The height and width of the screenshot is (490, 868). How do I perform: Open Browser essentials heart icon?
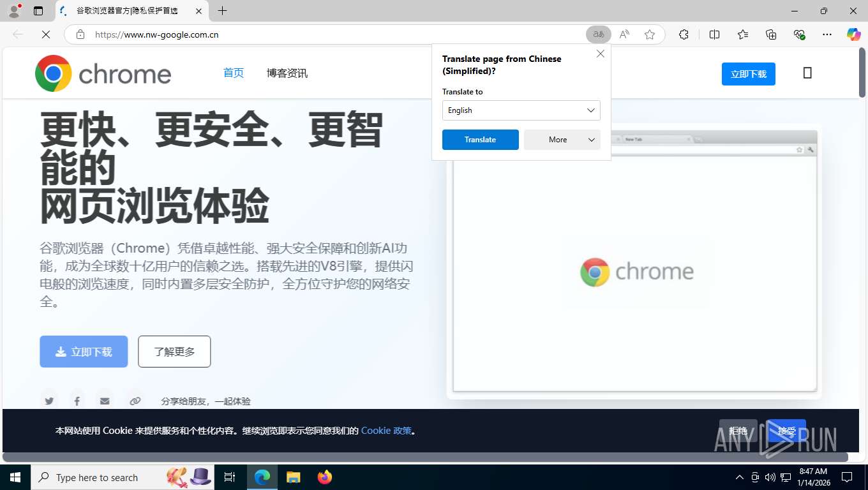[799, 34]
